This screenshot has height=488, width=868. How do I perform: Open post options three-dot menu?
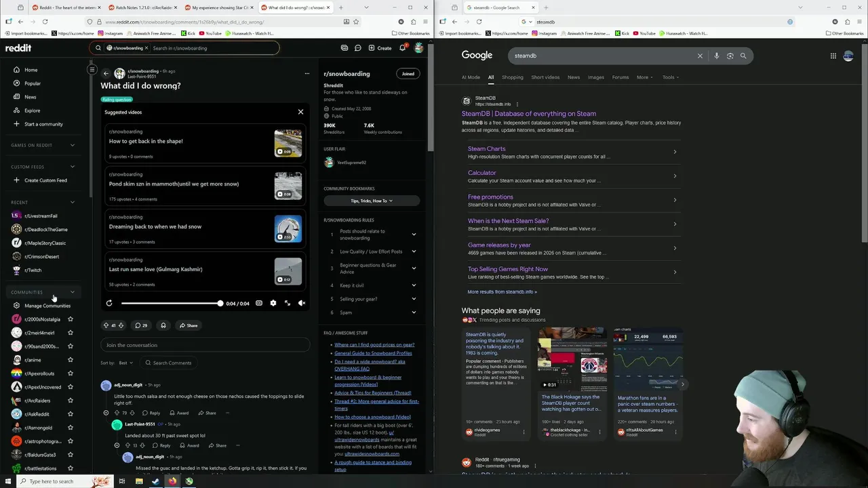[307, 73]
